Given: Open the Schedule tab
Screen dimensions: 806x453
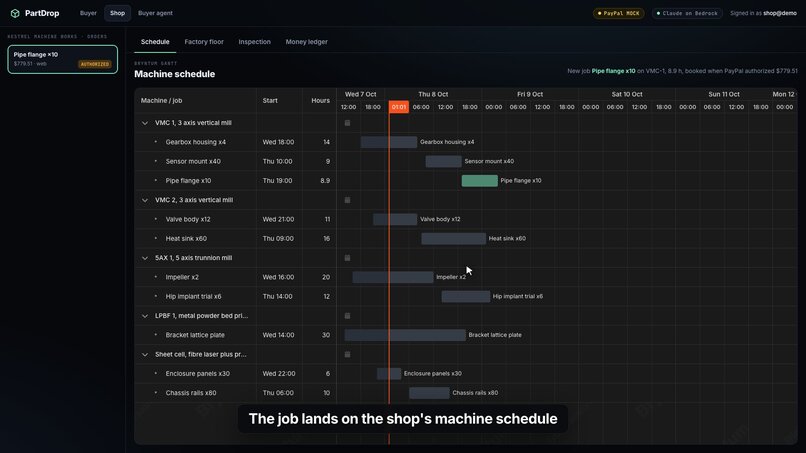Looking at the screenshot, I should (155, 42).
